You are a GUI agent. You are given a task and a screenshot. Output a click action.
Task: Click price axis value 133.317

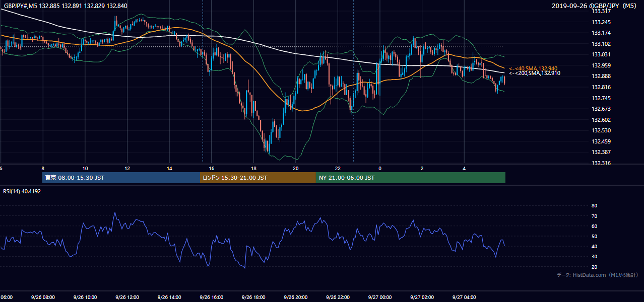pyautogui.click(x=601, y=11)
